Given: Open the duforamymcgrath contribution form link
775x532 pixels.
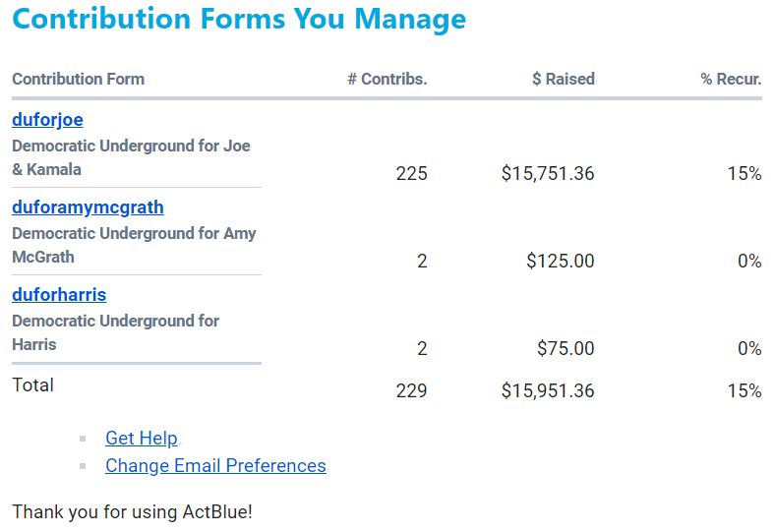Looking at the screenshot, I should pyautogui.click(x=88, y=207).
